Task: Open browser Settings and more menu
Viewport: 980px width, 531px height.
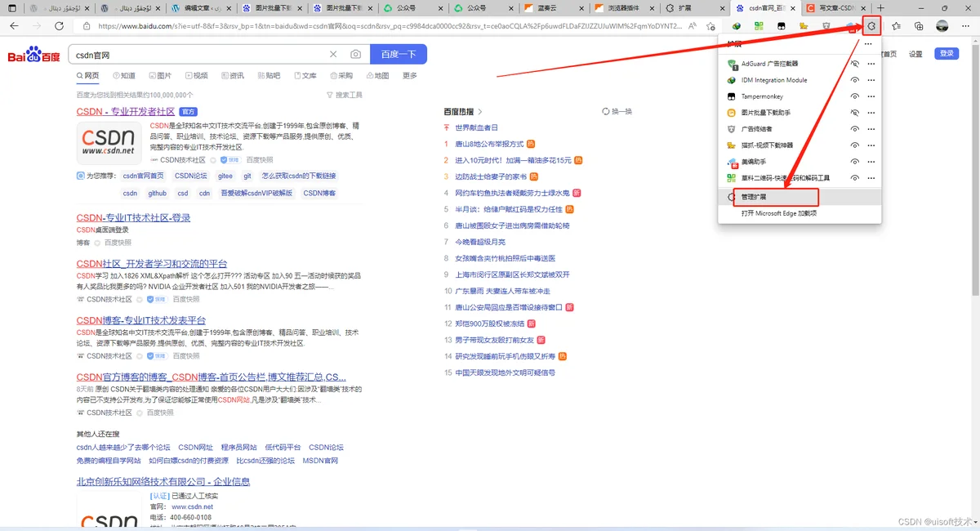Action: 965,26
